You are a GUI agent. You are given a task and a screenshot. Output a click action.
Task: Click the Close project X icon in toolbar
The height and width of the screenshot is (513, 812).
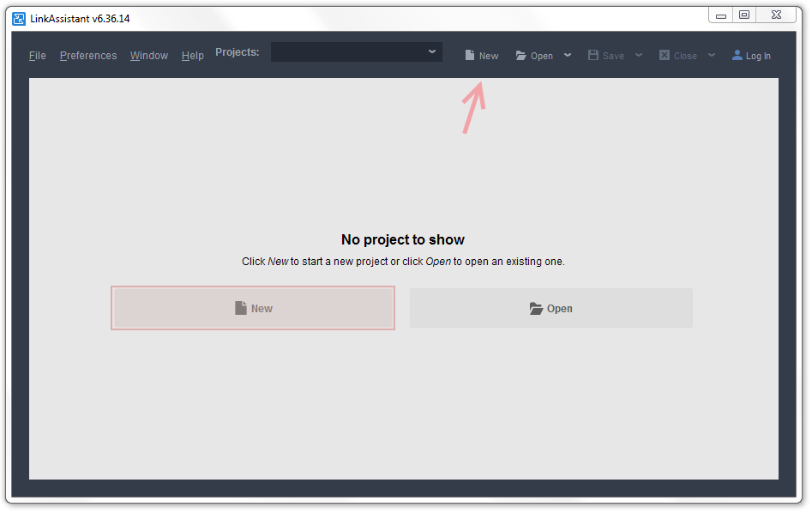tap(665, 56)
